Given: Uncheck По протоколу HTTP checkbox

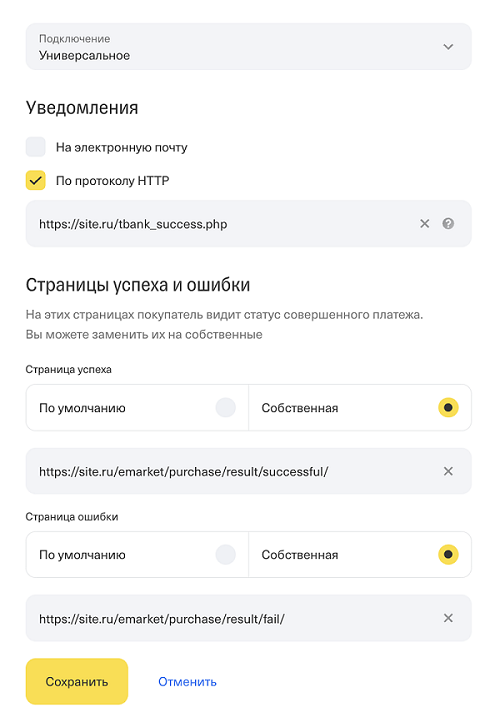Looking at the screenshot, I should coord(35,180).
